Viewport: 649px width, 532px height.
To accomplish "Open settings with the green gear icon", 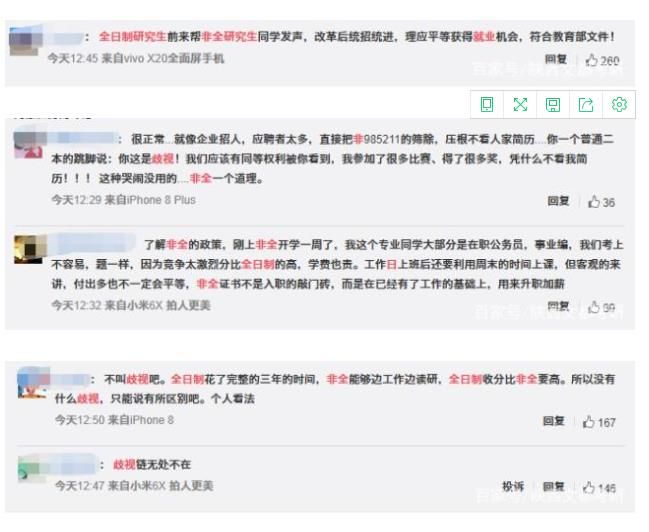I will (x=619, y=104).
